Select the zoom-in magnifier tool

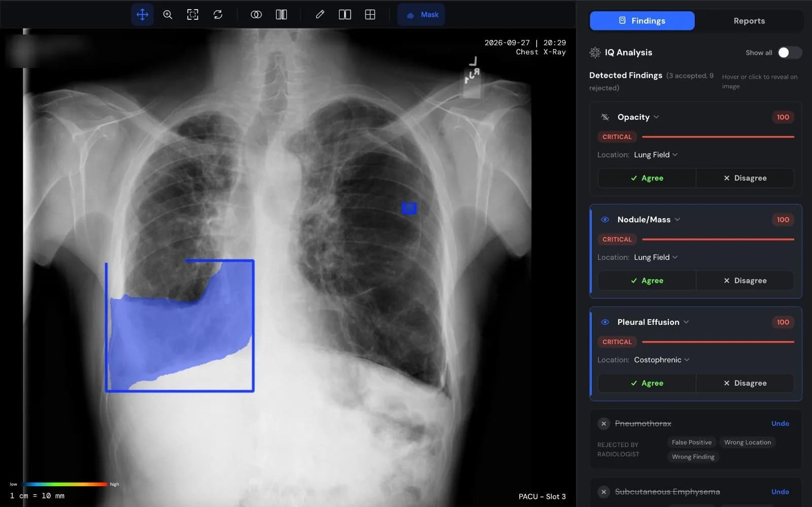167,15
